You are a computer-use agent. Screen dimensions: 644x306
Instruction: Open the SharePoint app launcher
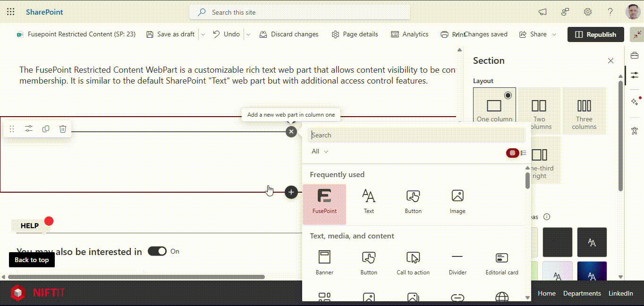tap(10, 12)
